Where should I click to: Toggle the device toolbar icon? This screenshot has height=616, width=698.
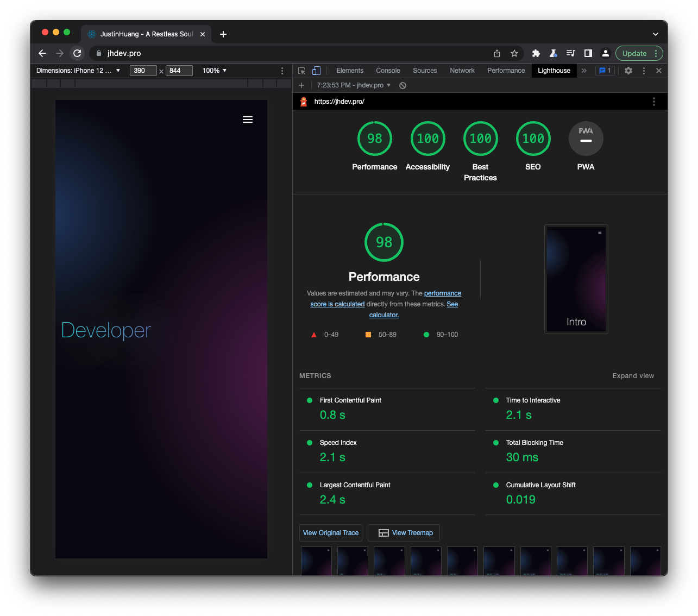click(x=317, y=71)
